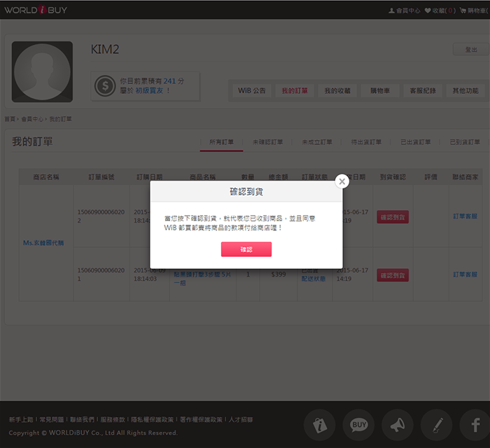
Task: Click the Facebook footer icon
Action: [475, 425]
